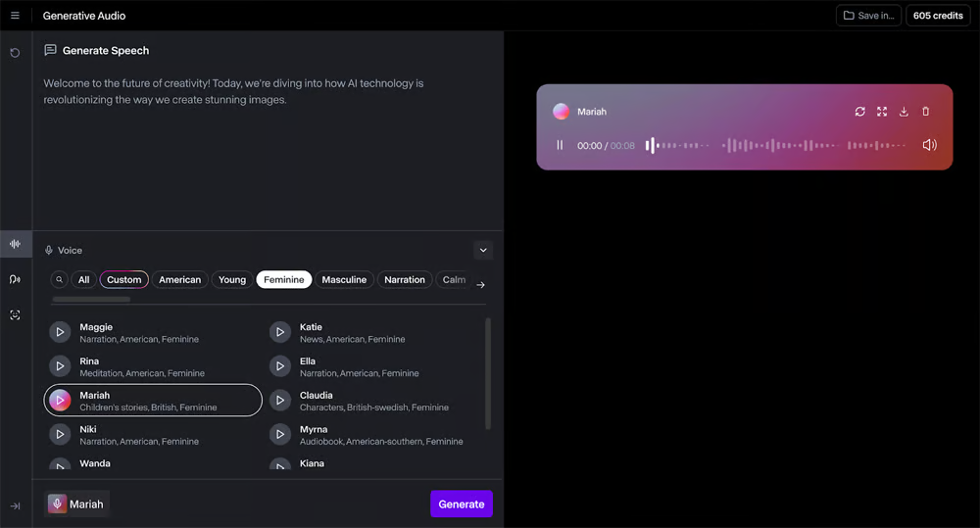This screenshot has width=980, height=528.
Task: Pause the audio playback
Action: tap(561, 145)
